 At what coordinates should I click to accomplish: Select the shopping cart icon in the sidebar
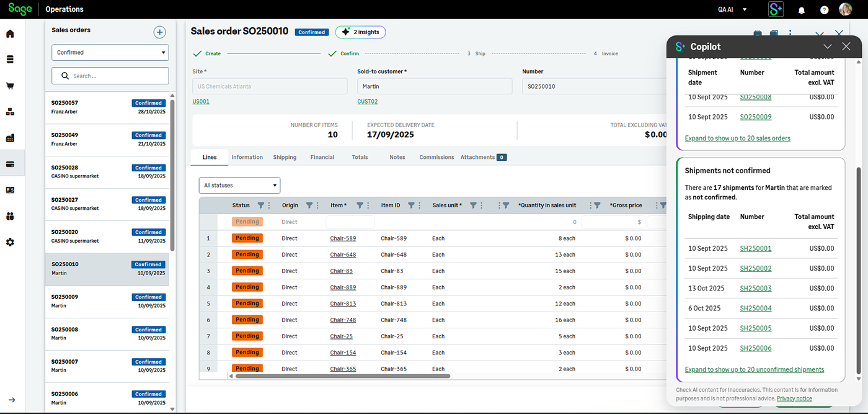click(10, 86)
